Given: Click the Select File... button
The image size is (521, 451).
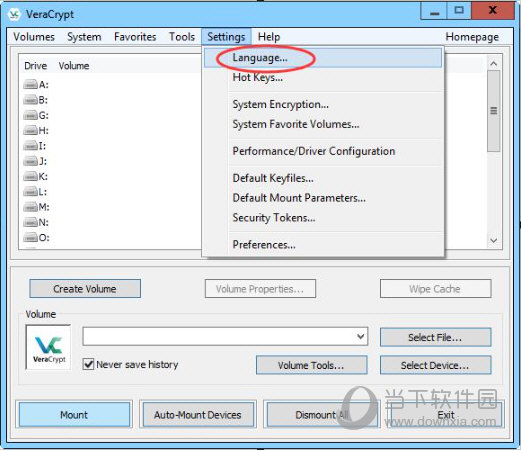Looking at the screenshot, I should click(x=435, y=337).
